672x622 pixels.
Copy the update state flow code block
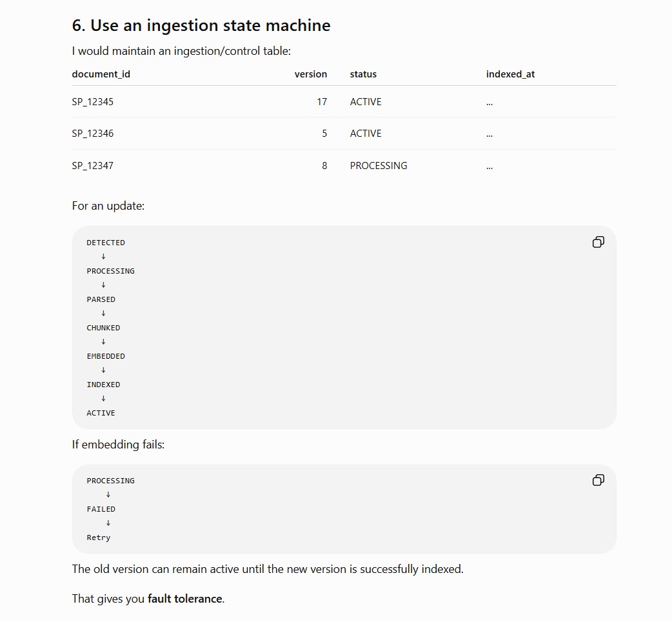click(598, 242)
